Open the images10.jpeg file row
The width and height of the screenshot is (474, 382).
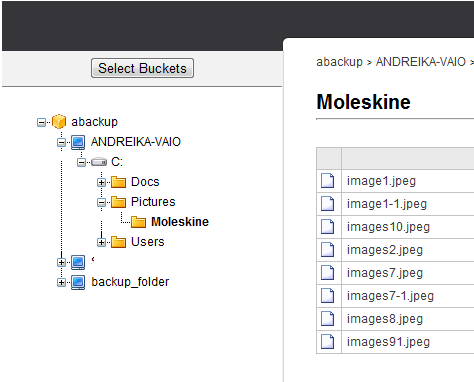click(x=395, y=227)
